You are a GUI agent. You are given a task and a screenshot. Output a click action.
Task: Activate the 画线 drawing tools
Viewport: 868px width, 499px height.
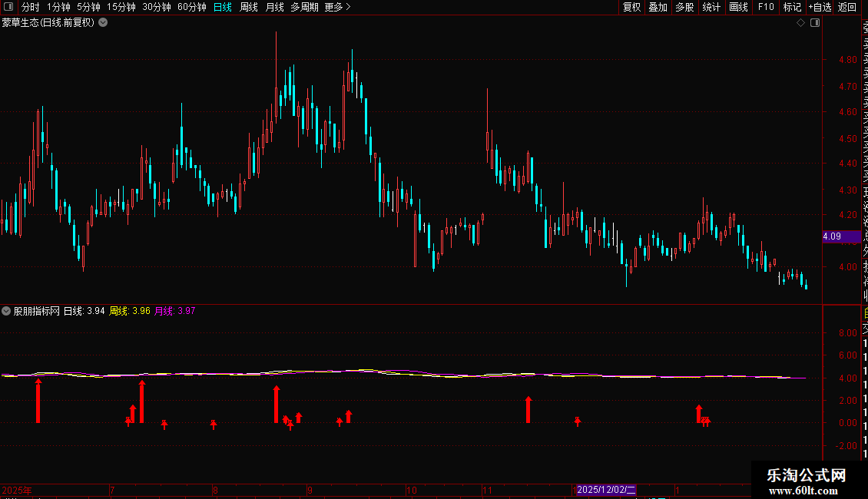click(738, 7)
